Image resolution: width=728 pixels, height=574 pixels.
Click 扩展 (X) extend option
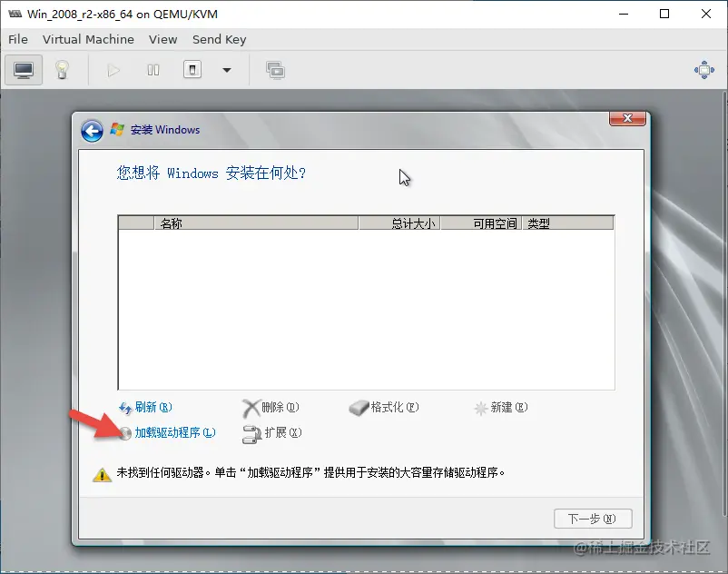tap(282, 433)
